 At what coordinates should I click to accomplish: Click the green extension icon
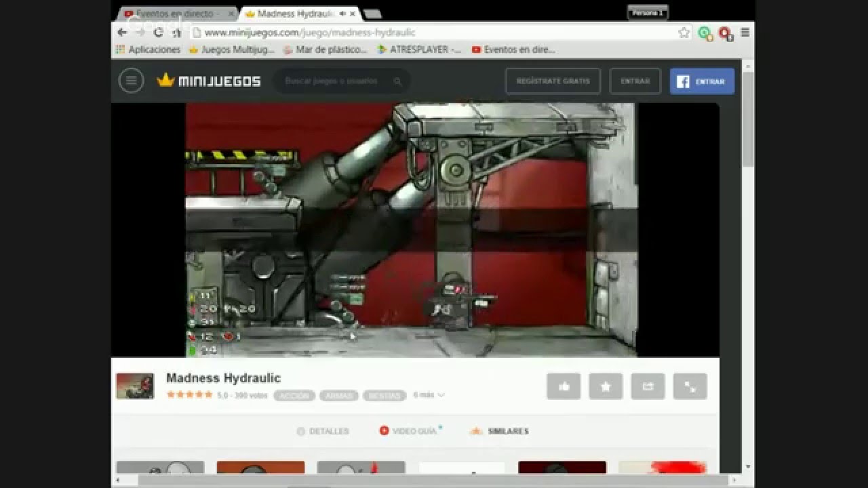click(705, 33)
